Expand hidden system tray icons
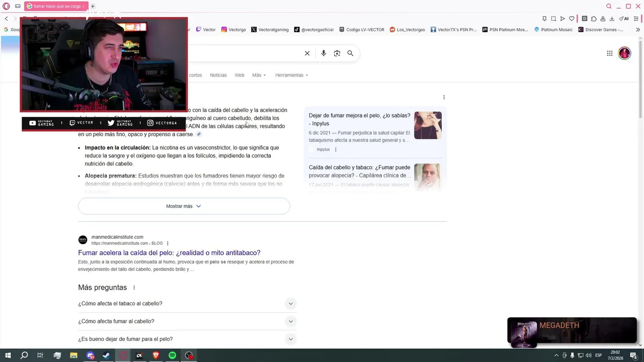 556,355
